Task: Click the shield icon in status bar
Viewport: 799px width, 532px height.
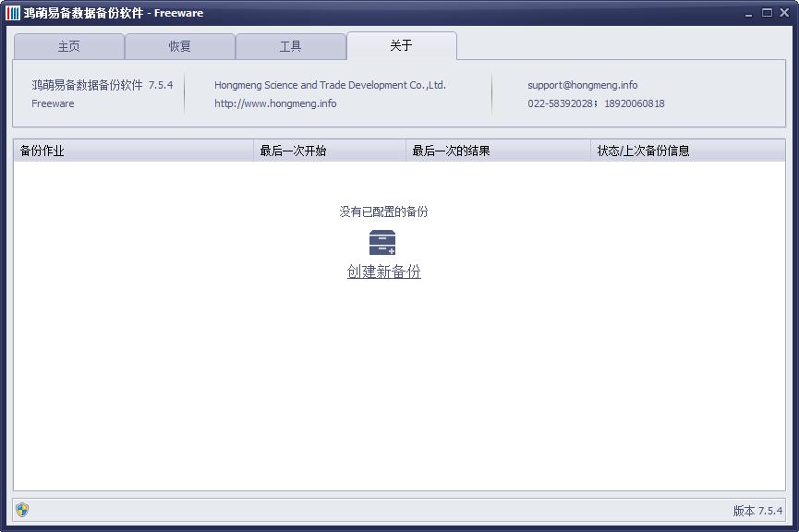Action: tap(22, 510)
